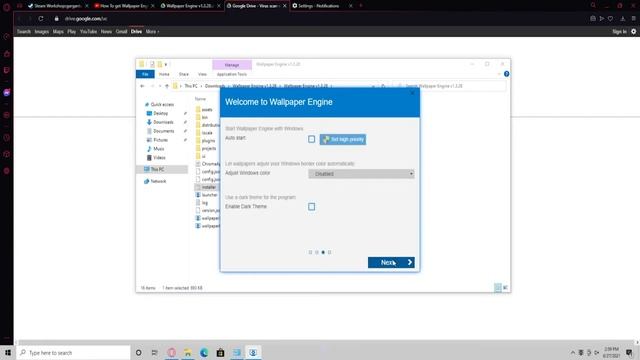This screenshot has height=360, width=640.
Task: Open Downloads in navigation pane
Action: [160, 122]
